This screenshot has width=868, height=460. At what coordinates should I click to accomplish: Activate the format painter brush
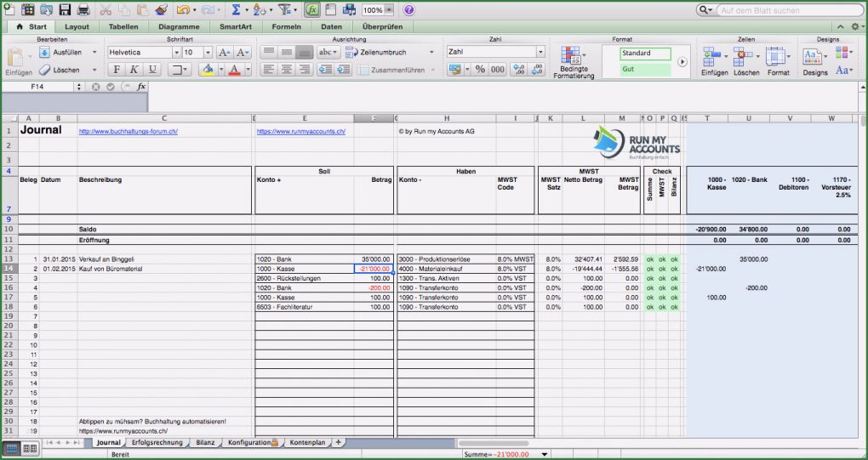(161, 9)
